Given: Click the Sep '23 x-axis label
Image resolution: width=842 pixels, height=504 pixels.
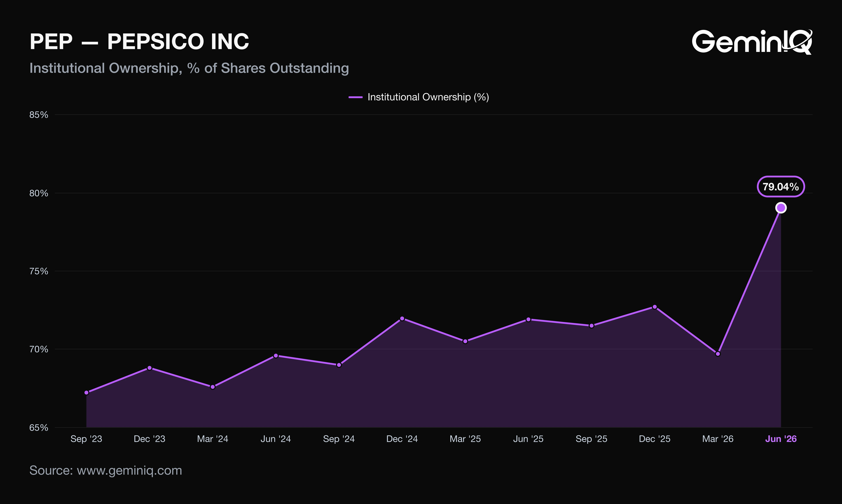Looking at the screenshot, I should coord(86,439).
